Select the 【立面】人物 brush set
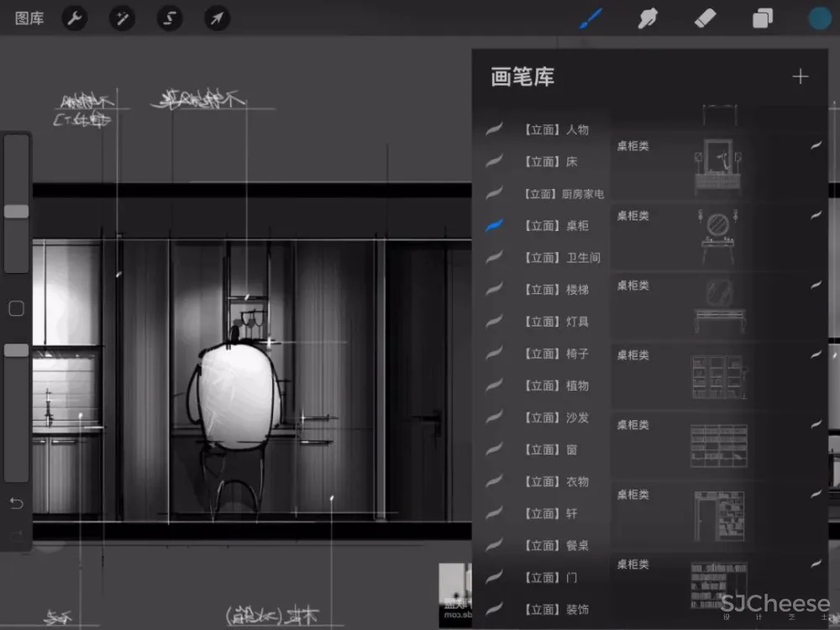840x630 pixels. 554,130
